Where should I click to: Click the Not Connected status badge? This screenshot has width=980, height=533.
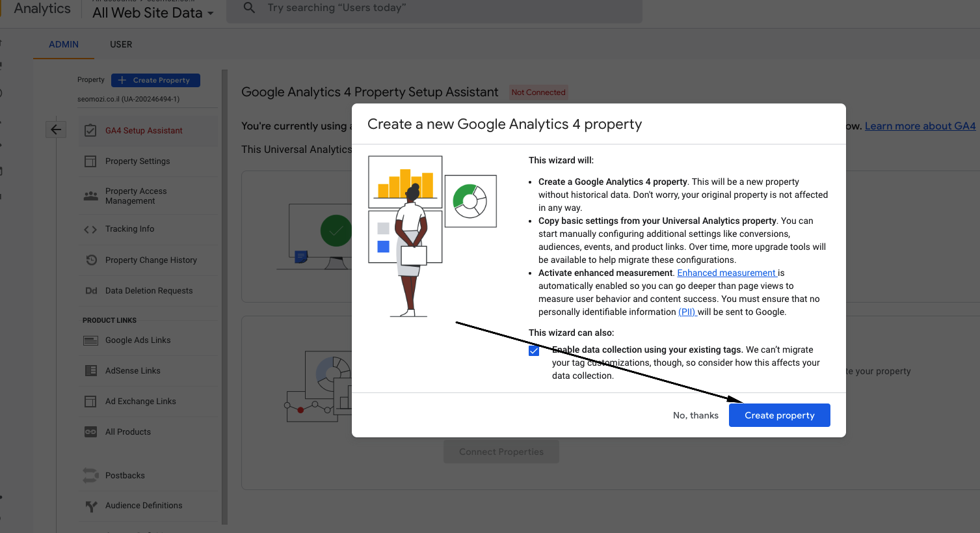point(538,92)
